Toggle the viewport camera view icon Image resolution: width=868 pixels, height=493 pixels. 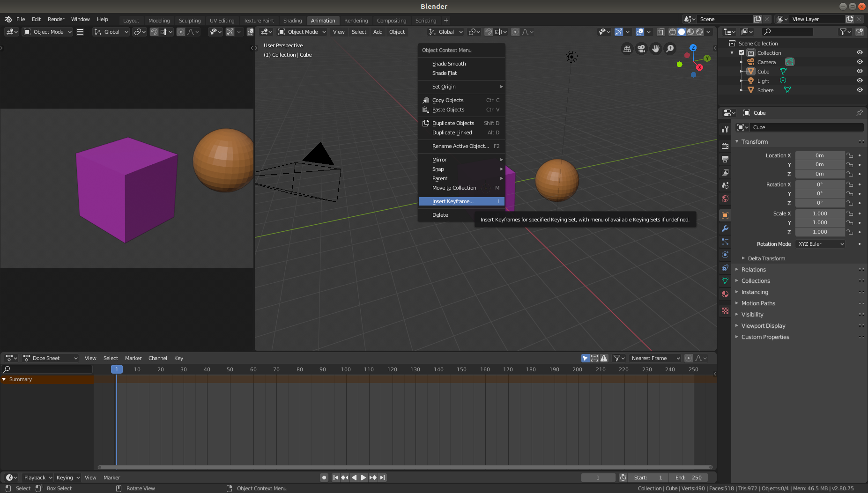click(641, 49)
